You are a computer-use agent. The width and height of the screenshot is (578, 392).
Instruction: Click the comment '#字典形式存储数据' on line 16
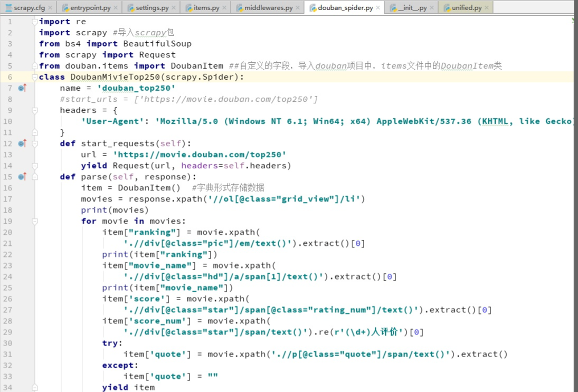point(228,188)
